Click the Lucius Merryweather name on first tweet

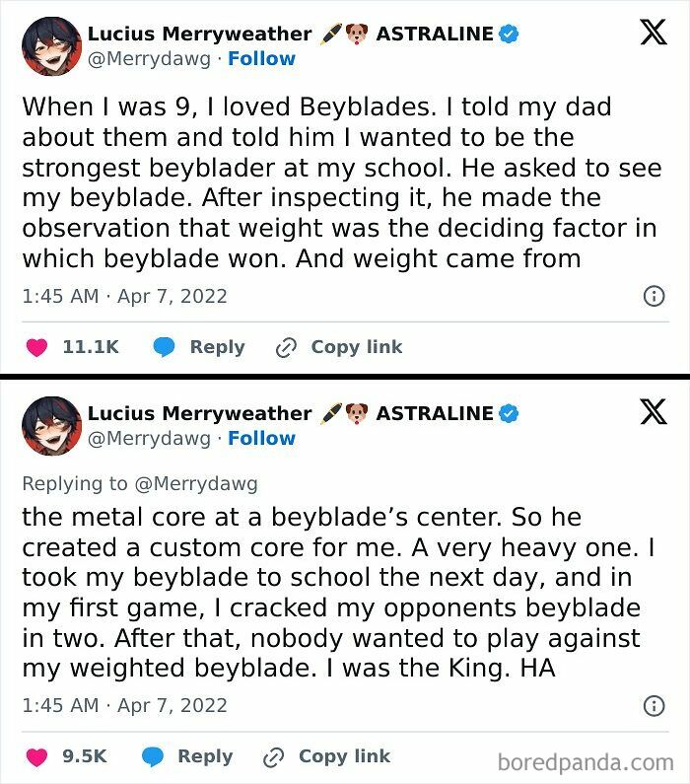[x=199, y=34]
